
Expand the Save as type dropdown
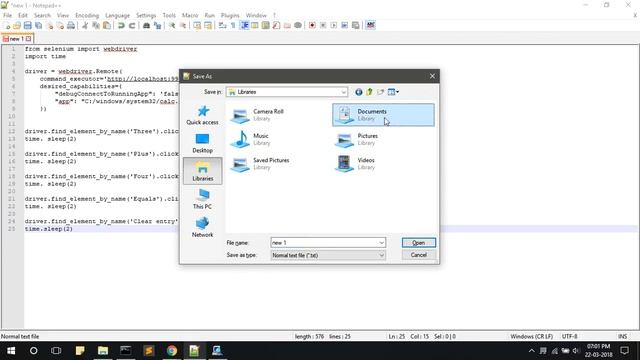[381, 255]
